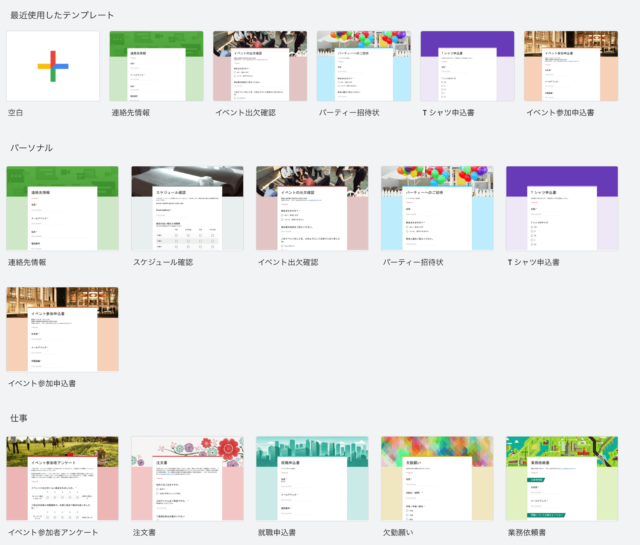The width and height of the screenshot is (640, 545).
Task: Click the スケジュール確認 text label
Action: pyautogui.click(x=163, y=262)
